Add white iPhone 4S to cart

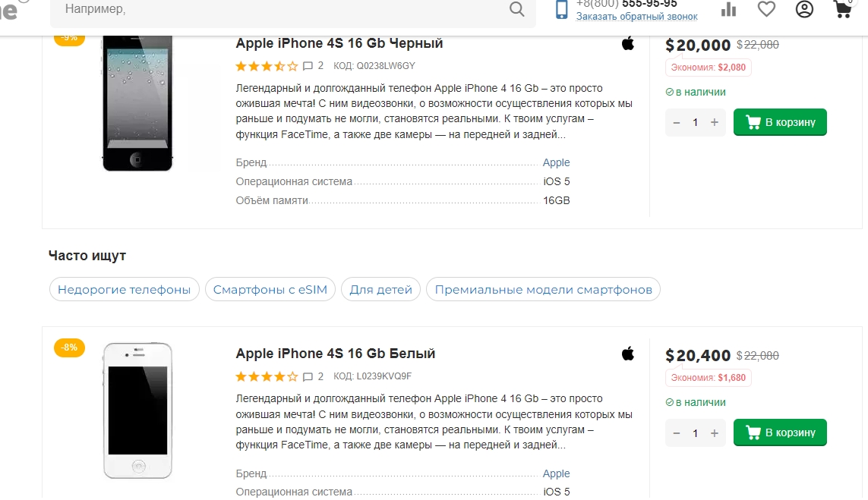pos(780,432)
